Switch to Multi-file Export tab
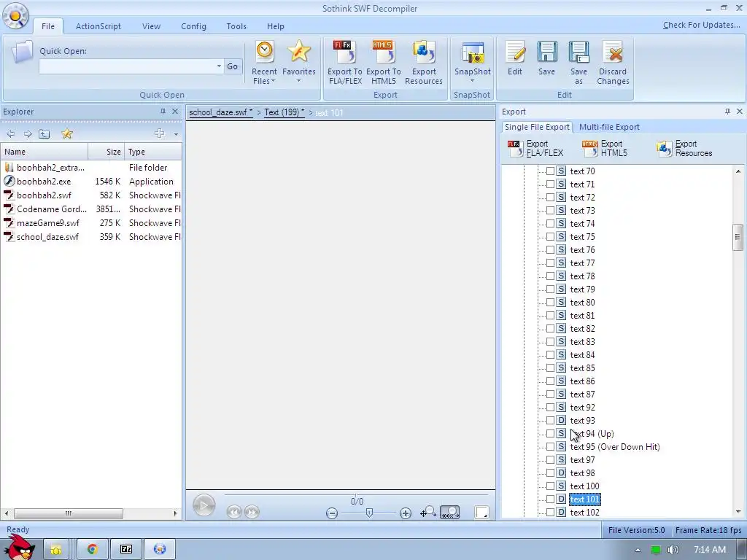The image size is (747, 560). click(609, 127)
